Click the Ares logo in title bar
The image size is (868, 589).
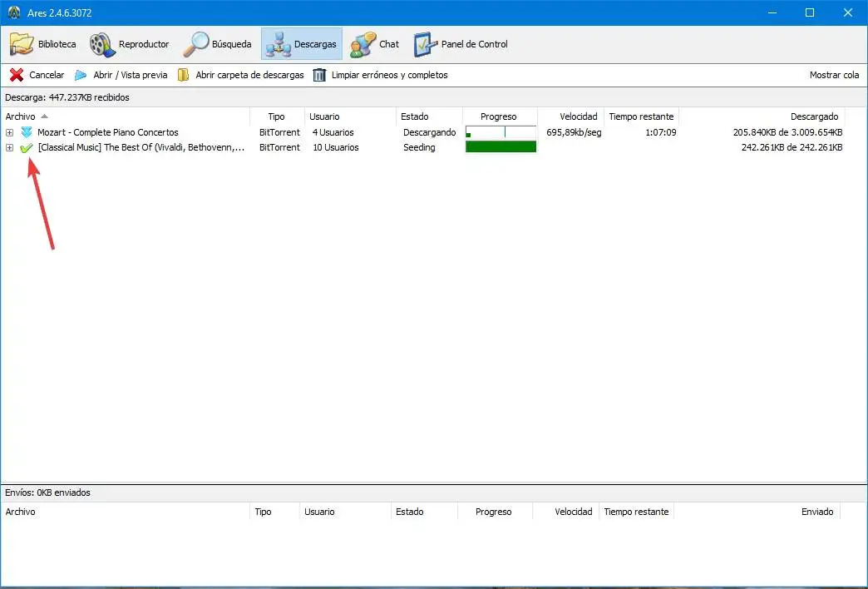coord(14,12)
